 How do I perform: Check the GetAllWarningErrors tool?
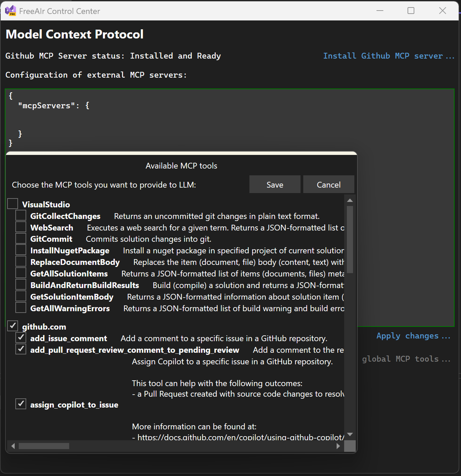coord(20,307)
